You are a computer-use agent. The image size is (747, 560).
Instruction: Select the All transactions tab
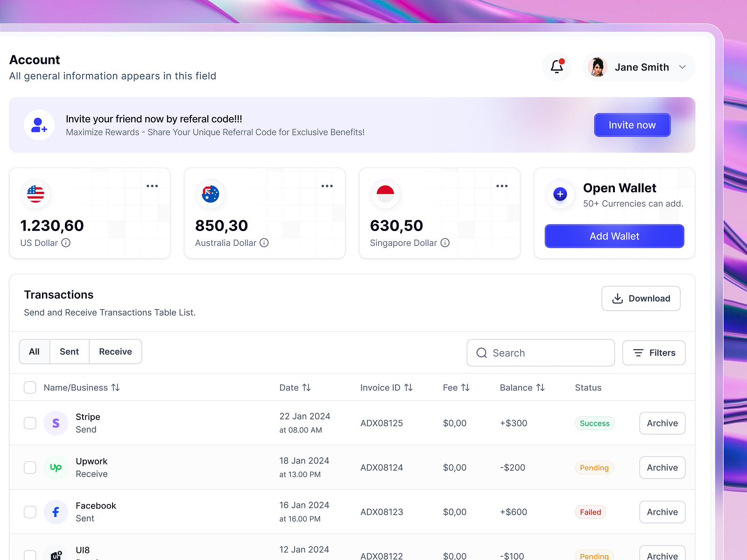34,351
